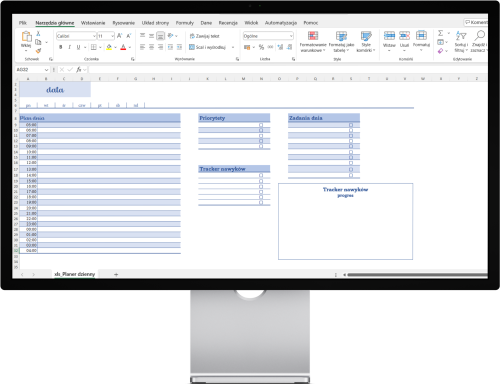Open Formatuj jako tabelę dropdown
Viewport: 500px width, 384px height.
(x=341, y=42)
